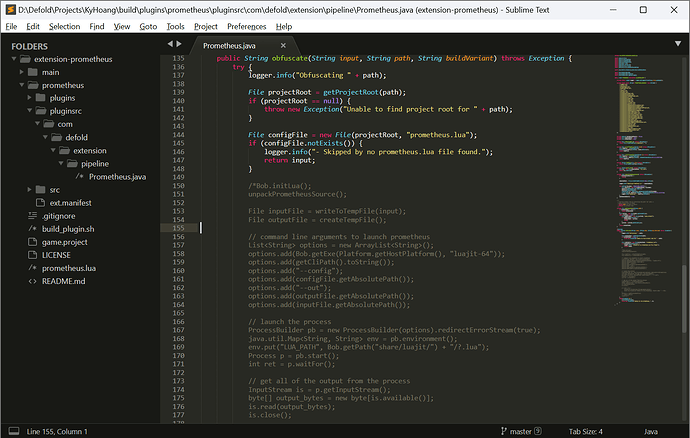The height and width of the screenshot is (438, 690).
Task: Select the Prometheus.java tab
Action: pos(229,46)
